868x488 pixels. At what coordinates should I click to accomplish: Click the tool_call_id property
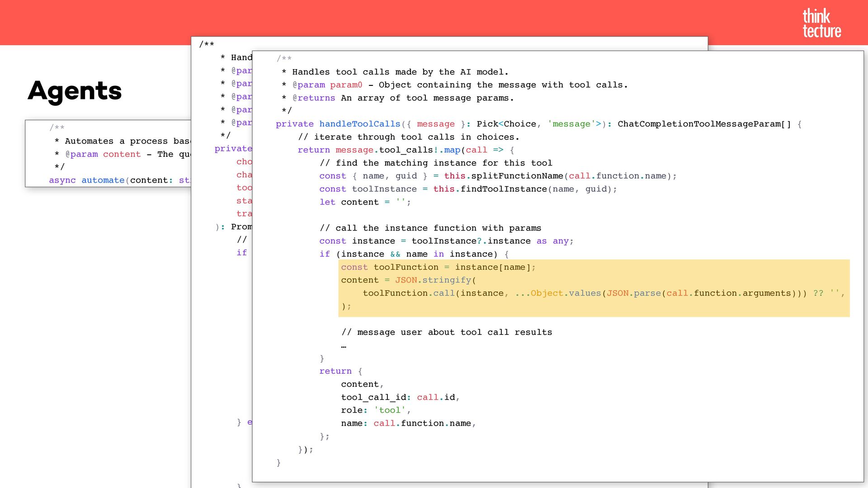[x=373, y=397]
